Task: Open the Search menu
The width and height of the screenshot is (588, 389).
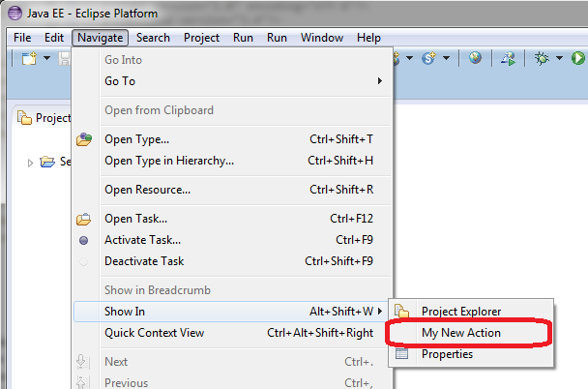Action: coord(153,38)
